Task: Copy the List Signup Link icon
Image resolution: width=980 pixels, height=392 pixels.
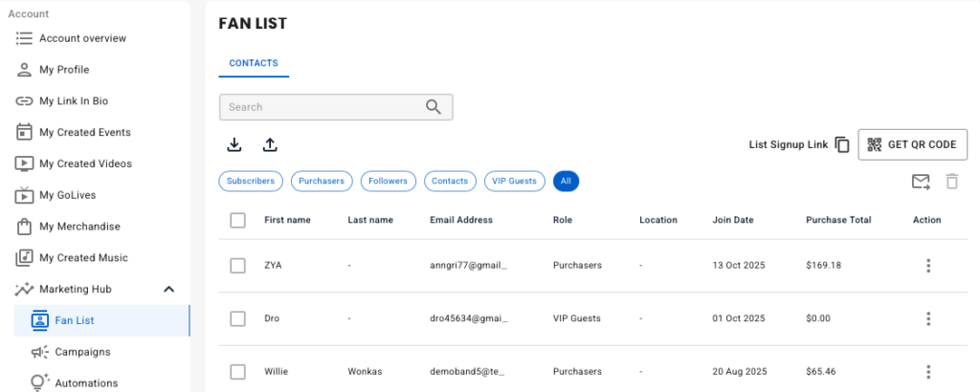Action: 842,144
